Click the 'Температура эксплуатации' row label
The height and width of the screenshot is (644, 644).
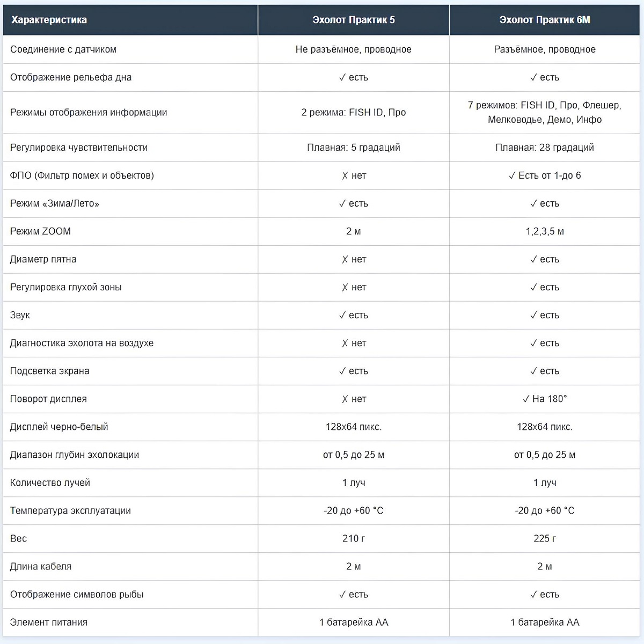70,510
